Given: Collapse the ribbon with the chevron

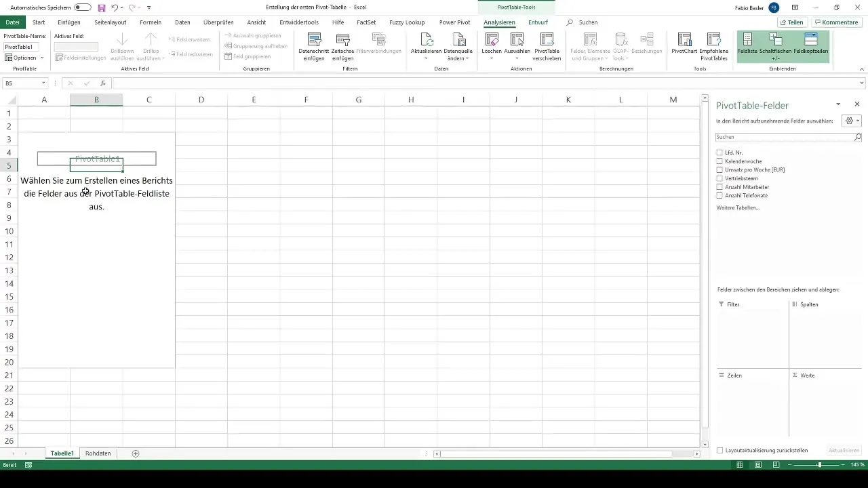Looking at the screenshot, I should point(861,69).
